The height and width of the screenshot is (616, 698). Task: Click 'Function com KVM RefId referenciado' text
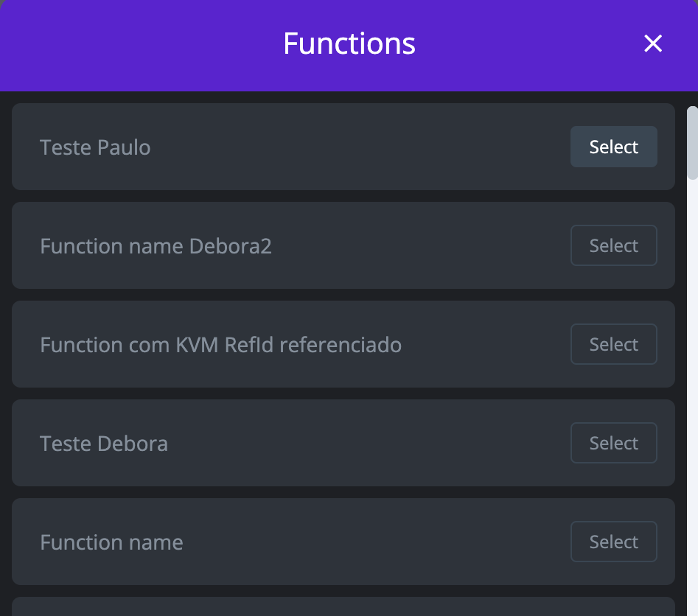click(x=220, y=345)
